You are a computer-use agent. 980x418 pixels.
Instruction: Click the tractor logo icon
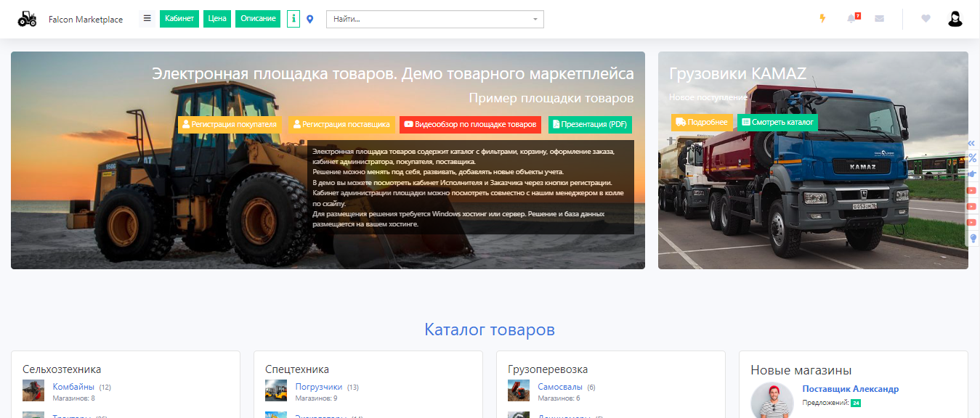pyautogui.click(x=27, y=19)
